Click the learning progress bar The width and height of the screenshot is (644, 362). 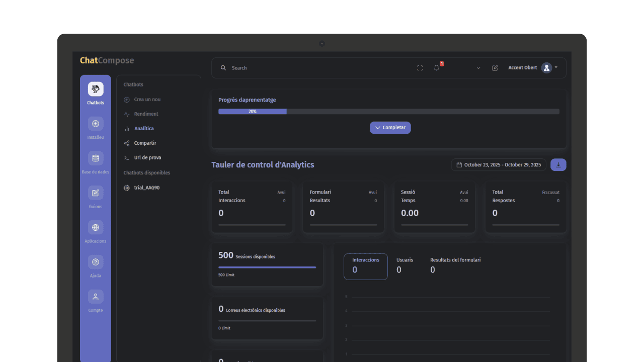click(x=388, y=112)
